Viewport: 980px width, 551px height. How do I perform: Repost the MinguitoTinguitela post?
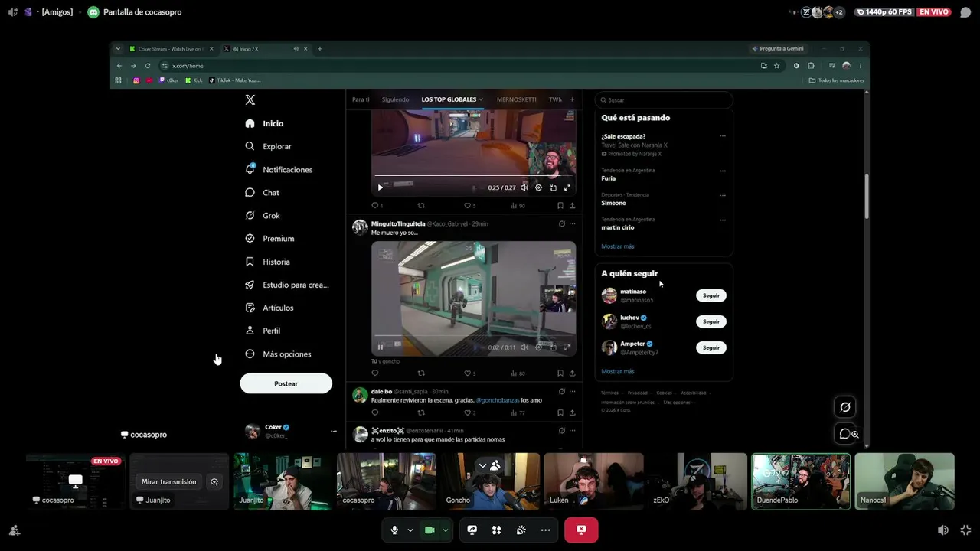pos(421,373)
